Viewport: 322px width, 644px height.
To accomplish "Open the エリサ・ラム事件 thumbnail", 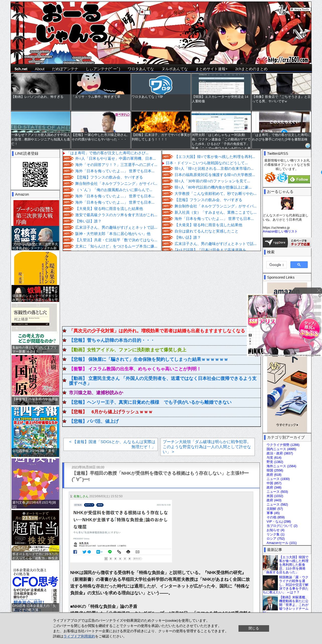I will pyautogui.click(x=101, y=92).
